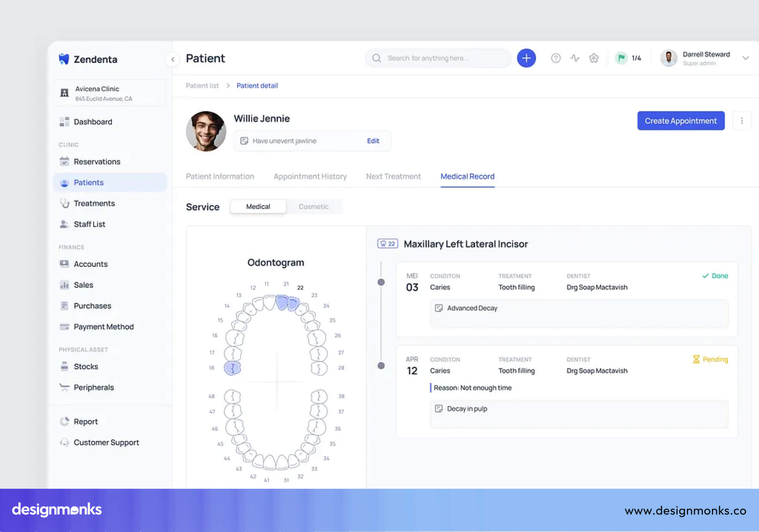Click the green flag 1/4 indicator
The image size is (759, 532).
click(628, 58)
